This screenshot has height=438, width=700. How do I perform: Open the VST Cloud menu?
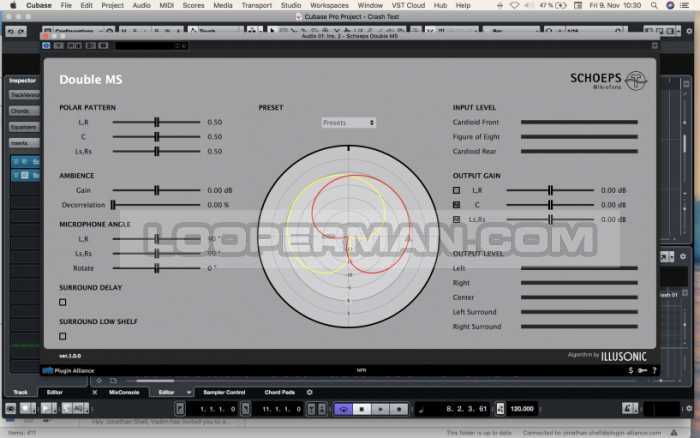408,5
